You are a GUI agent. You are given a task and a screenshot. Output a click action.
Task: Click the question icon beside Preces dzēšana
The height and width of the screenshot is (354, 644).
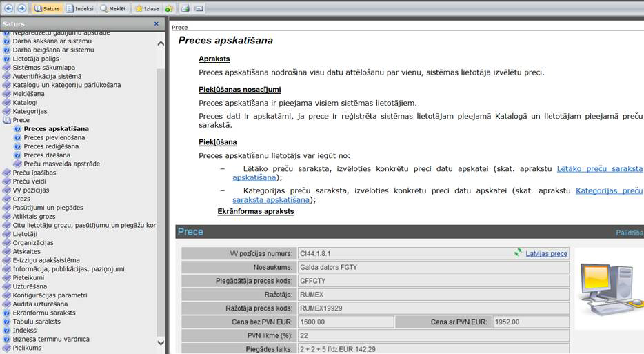[x=18, y=155]
